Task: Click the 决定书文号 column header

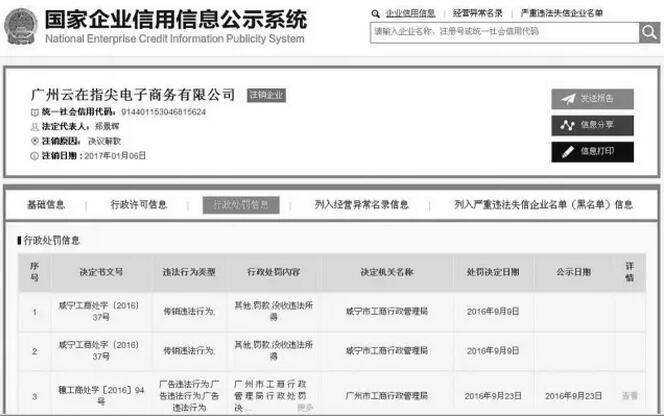Action: (x=101, y=272)
